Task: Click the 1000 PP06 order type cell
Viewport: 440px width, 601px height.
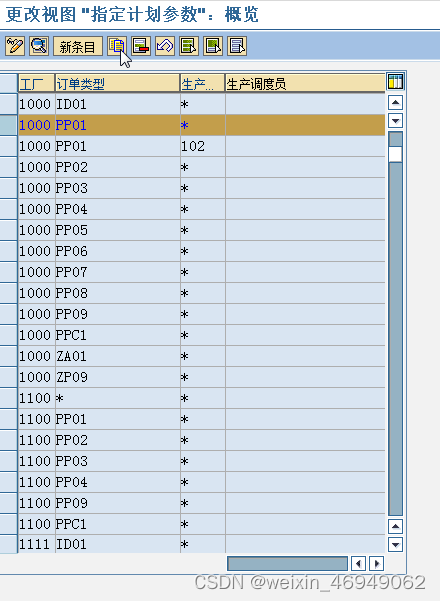Action: click(118, 251)
